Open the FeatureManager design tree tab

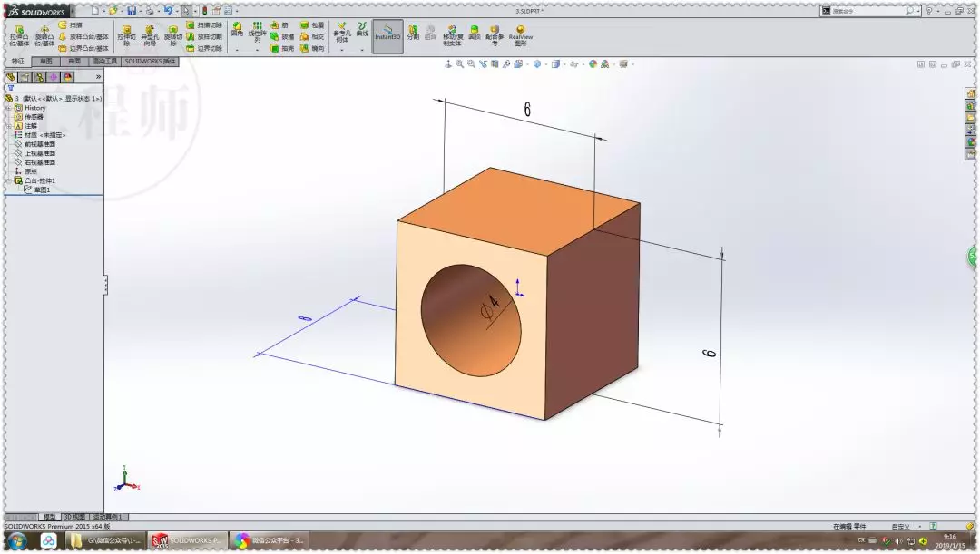point(11,77)
